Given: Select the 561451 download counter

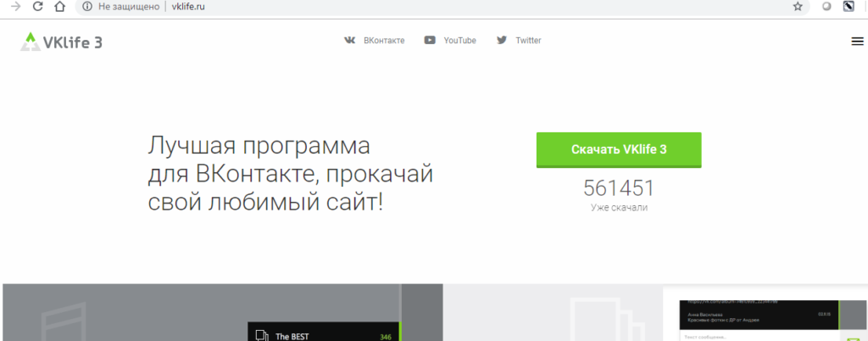Looking at the screenshot, I should [x=619, y=188].
